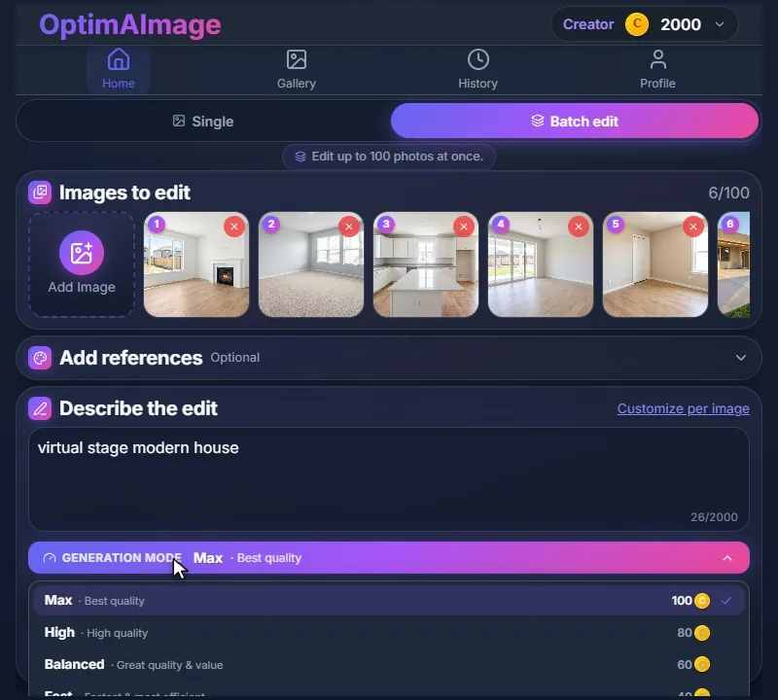Image resolution: width=778 pixels, height=700 pixels.
Task: Click the coin icon beside 100
Action: coord(702,601)
